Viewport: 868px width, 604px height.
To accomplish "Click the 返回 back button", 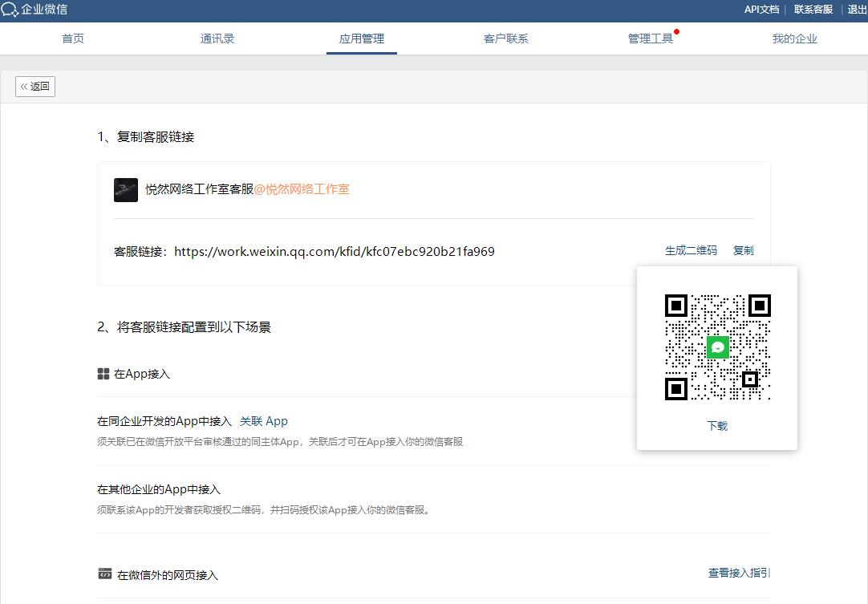I will 35,87.
